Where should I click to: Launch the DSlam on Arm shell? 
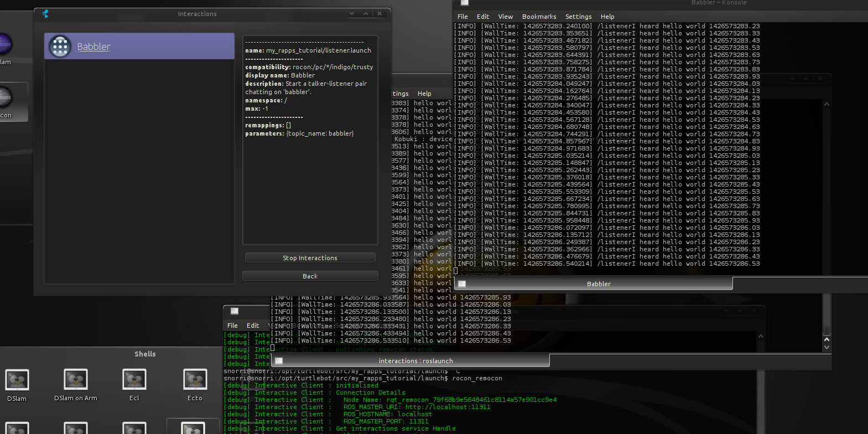(76, 380)
